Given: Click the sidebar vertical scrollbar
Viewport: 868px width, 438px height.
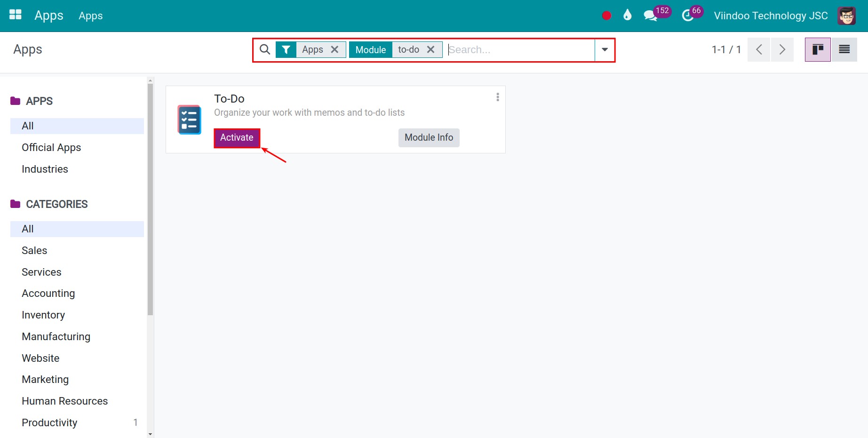Looking at the screenshot, I should [x=151, y=199].
